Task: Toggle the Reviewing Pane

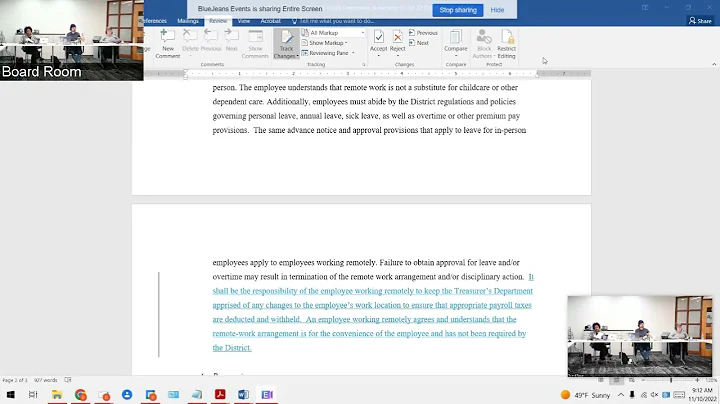Action: pos(325,53)
